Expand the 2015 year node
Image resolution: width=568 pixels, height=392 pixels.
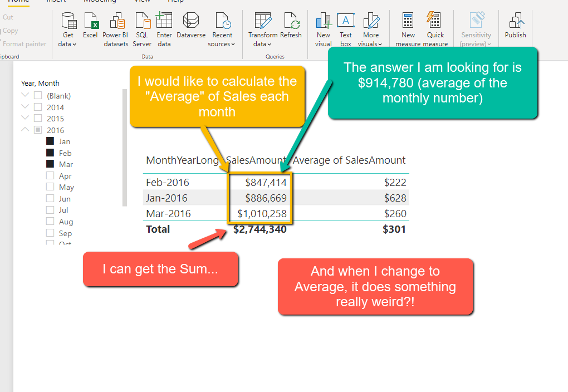pos(24,118)
